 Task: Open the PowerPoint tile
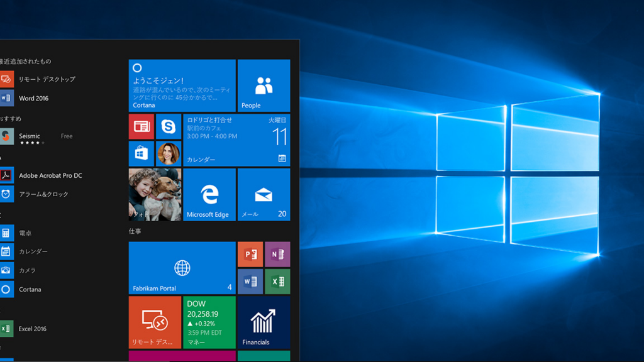pos(250,254)
